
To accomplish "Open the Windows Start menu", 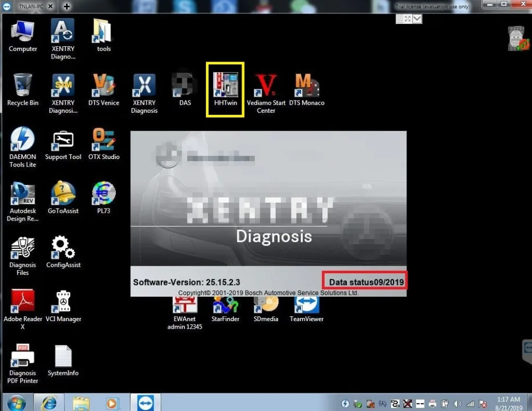I will [x=16, y=403].
